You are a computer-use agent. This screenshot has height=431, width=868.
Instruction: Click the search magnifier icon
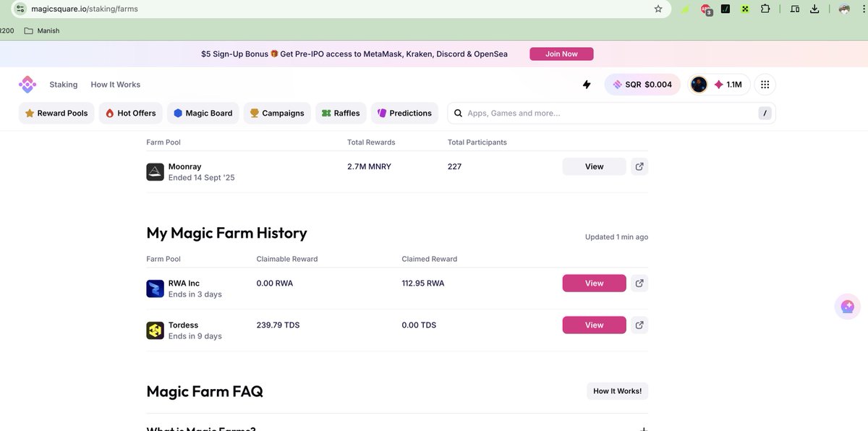459,114
